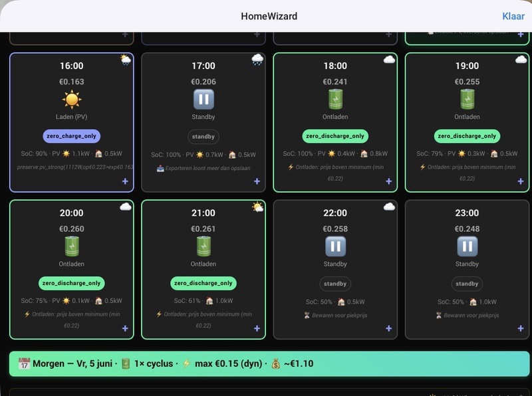Screen dimensions: 532x396
Task: Click the 18:00 time heading
Action: (335, 66)
